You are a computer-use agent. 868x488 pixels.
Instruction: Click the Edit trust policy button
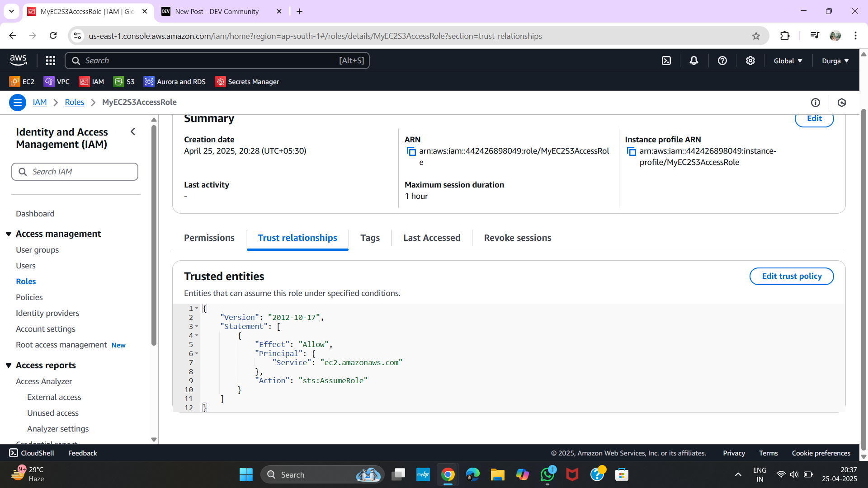point(792,276)
